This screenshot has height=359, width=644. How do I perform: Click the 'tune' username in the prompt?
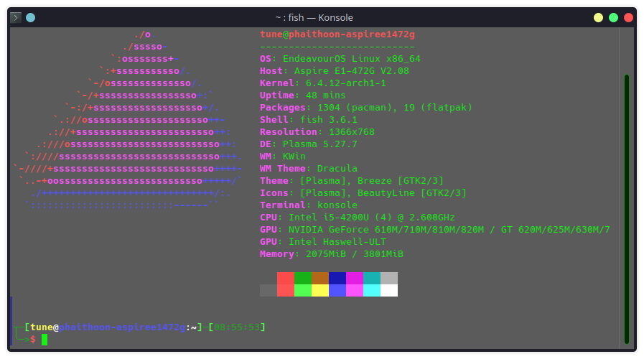pyautogui.click(x=42, y=327)
